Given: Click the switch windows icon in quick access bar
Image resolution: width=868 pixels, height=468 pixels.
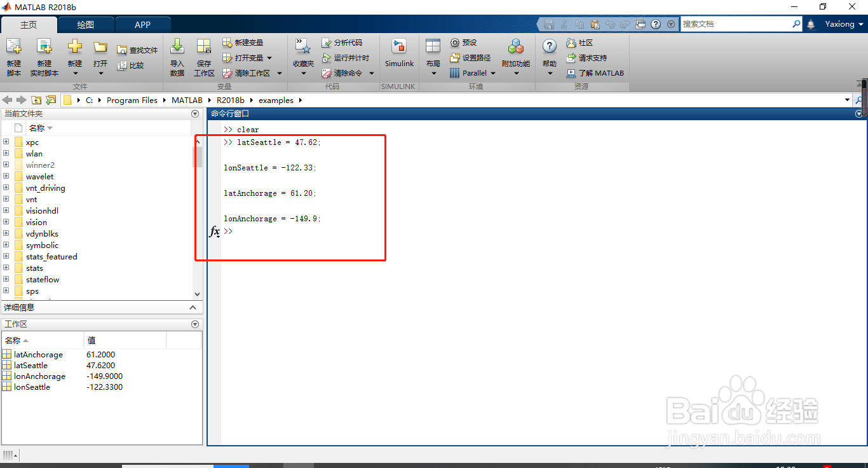Looking at the screenshot, I should click(x=641, y=24).
